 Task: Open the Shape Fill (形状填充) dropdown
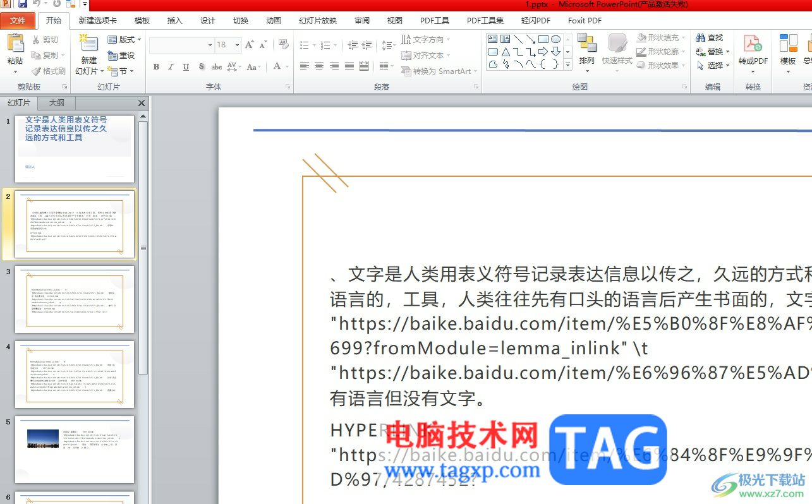tap(660, 38)
